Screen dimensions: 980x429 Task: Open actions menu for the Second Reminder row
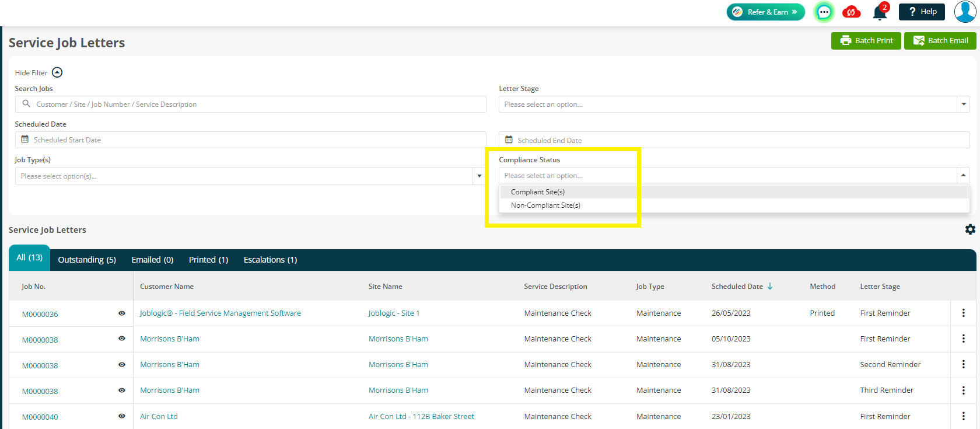tap(963, 364)
